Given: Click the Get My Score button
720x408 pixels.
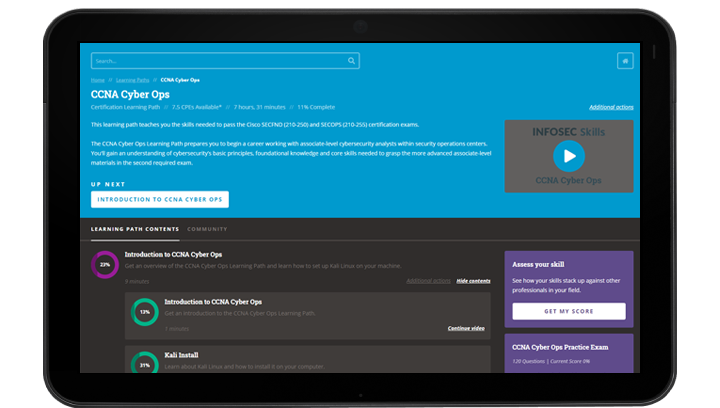Looking at the screenshot, I should (x=568, y=311).
